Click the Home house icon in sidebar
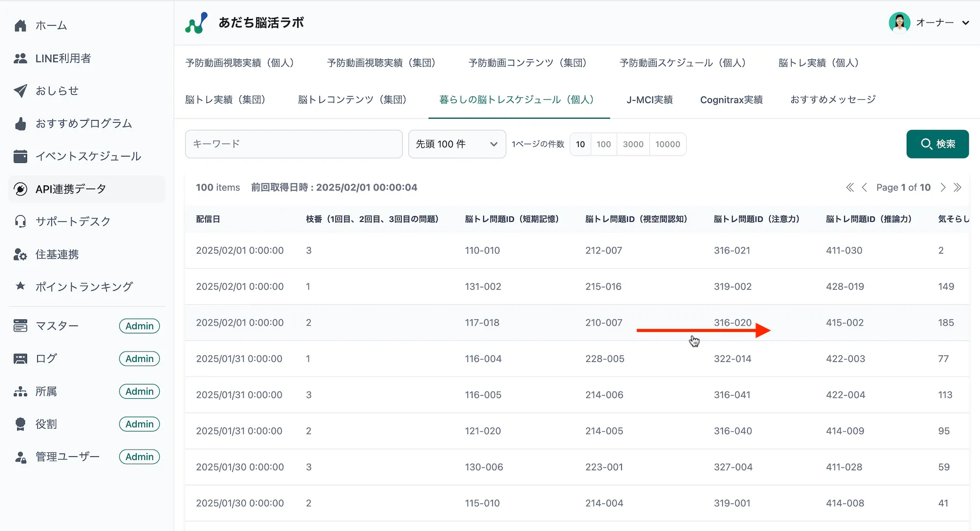Screen dimensions: 980x531 [20, 25]
